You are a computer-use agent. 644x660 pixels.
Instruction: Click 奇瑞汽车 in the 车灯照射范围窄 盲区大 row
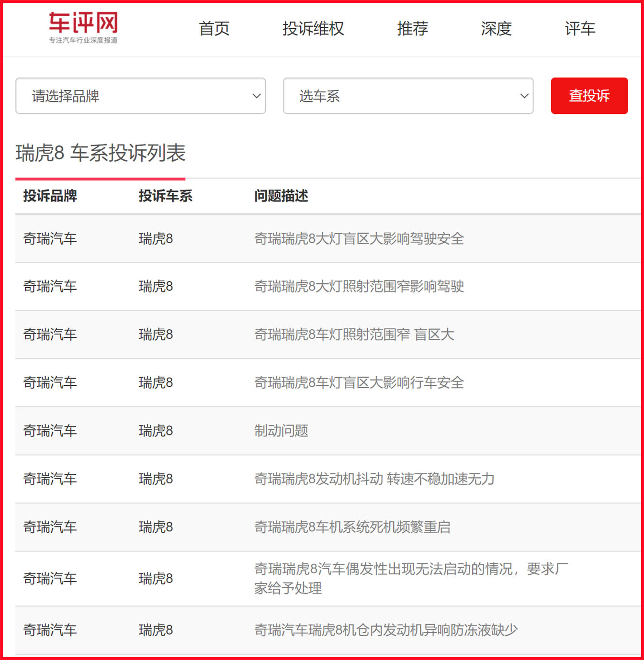[50, 334]
